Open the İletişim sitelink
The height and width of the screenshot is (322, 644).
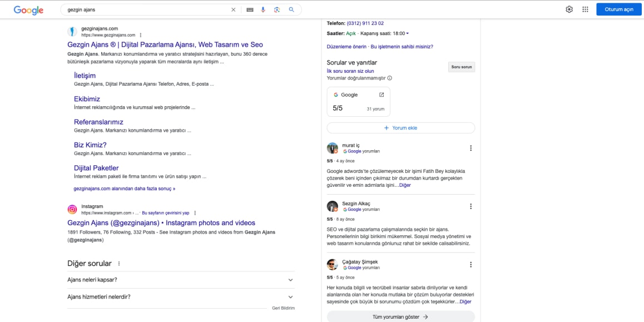tap(85, 76)
